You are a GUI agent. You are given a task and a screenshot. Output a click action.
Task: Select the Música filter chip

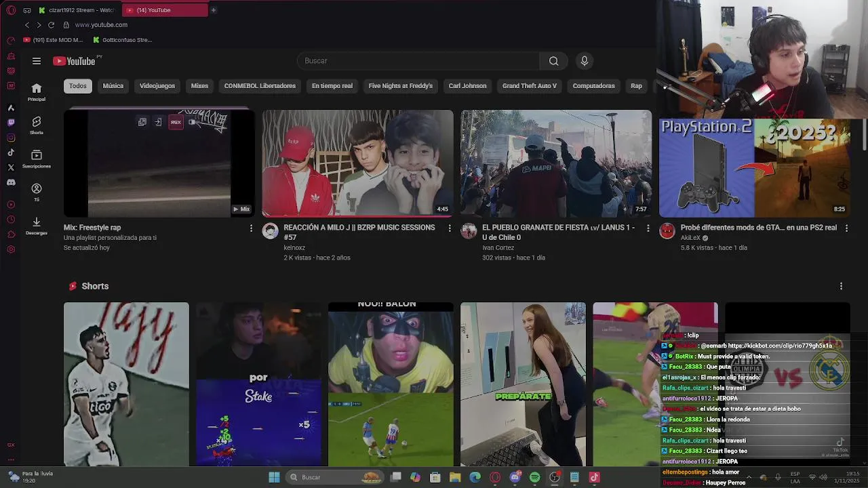(x=113, y=86)
